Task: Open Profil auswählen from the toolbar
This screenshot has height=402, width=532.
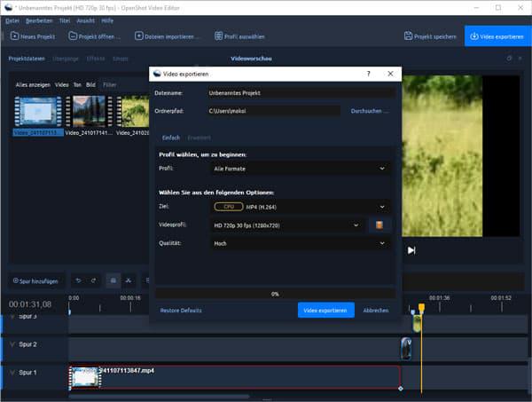Action: (239, 36)
